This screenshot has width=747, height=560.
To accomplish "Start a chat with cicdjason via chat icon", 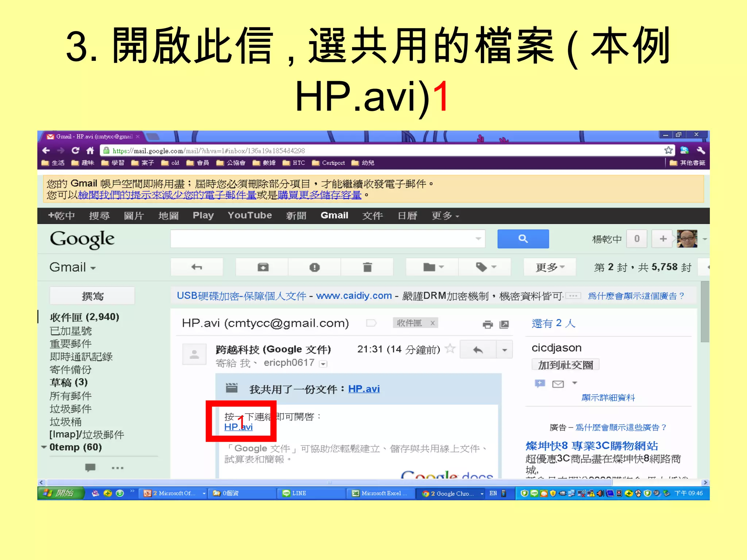I will tap(540, 383).
